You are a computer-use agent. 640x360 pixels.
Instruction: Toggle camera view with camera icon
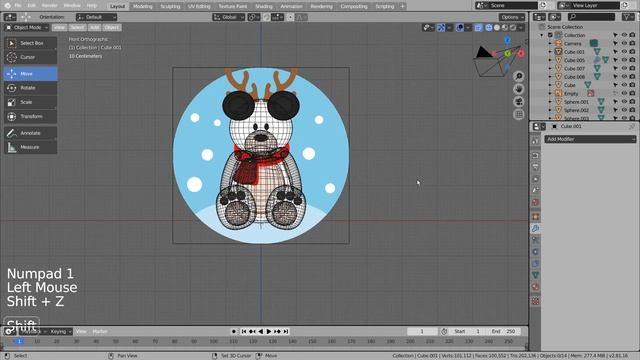coord(519,102)
